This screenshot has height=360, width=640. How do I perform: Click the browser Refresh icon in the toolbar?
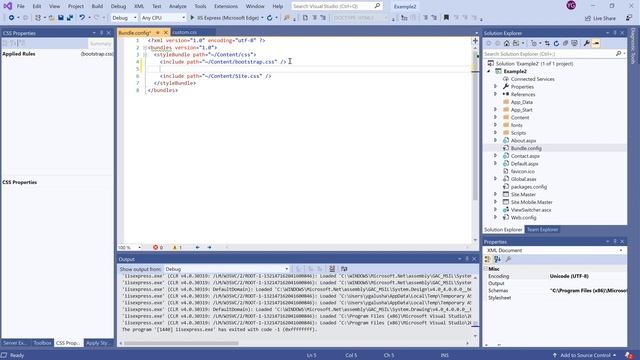(269, 18)
